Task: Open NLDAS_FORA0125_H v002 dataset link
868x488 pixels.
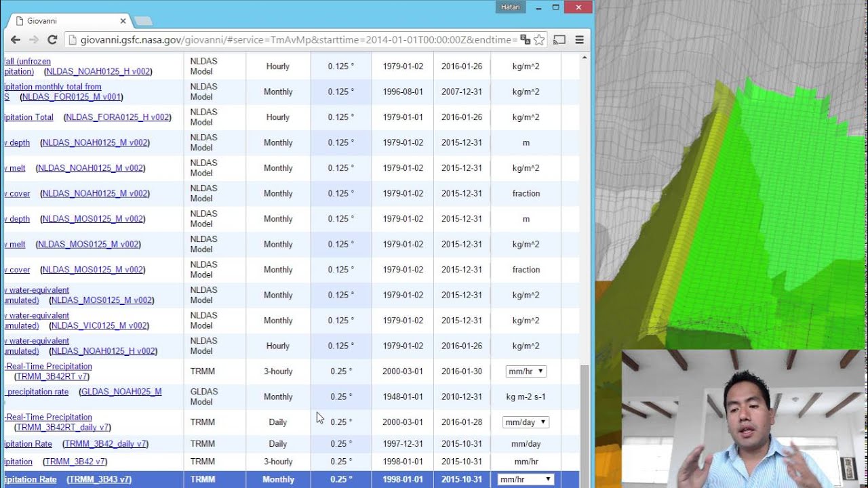Action: (x=117, y=117)
